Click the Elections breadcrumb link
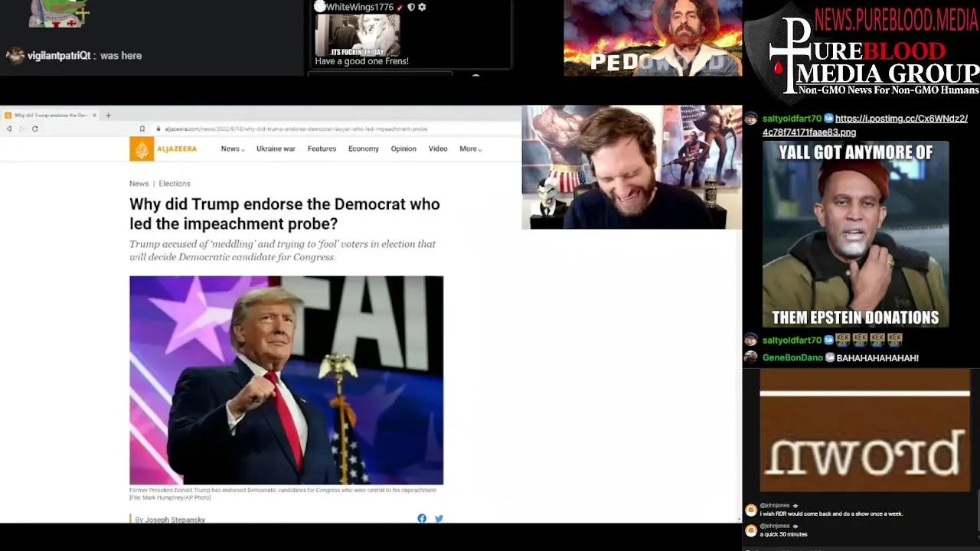This screenshot has width=980, height=551. (175, 184)
